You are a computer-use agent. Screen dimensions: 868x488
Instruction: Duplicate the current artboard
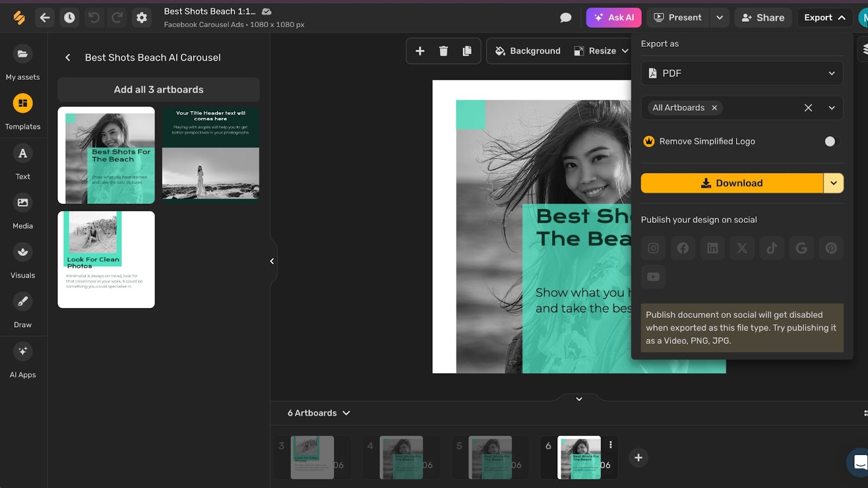pos(467,50)
